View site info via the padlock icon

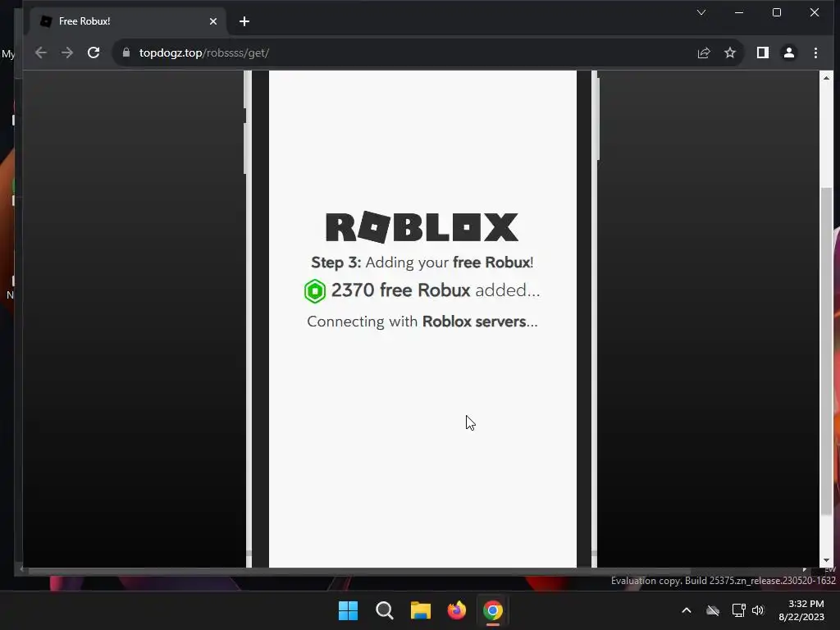[x=126, y=52]
